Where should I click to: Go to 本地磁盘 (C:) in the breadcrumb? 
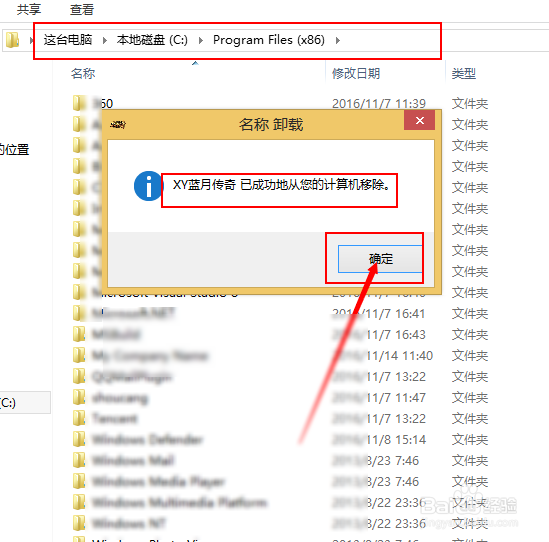click(x=152, y=40)
